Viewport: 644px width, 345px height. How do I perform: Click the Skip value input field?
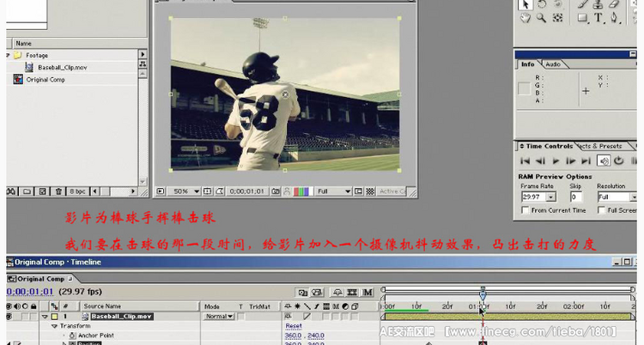(x=576, y=197)
